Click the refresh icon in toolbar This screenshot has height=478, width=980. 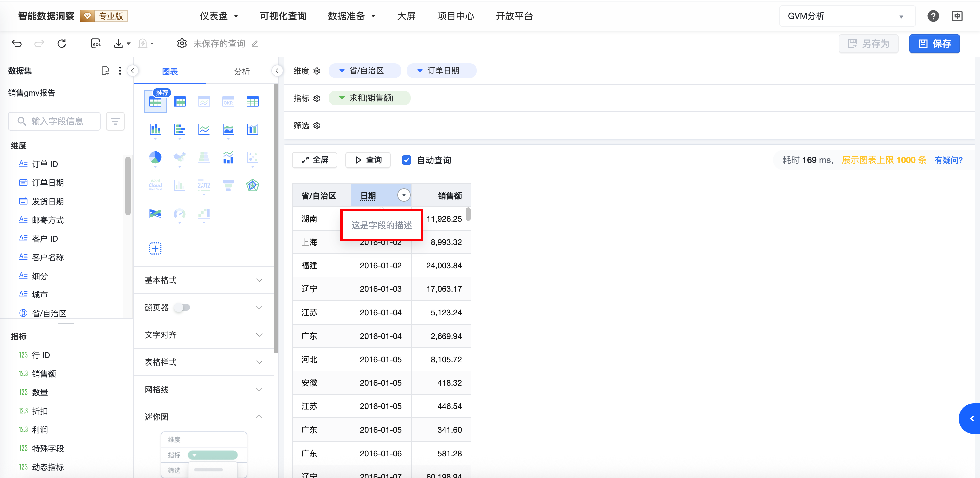coord(62,44)
